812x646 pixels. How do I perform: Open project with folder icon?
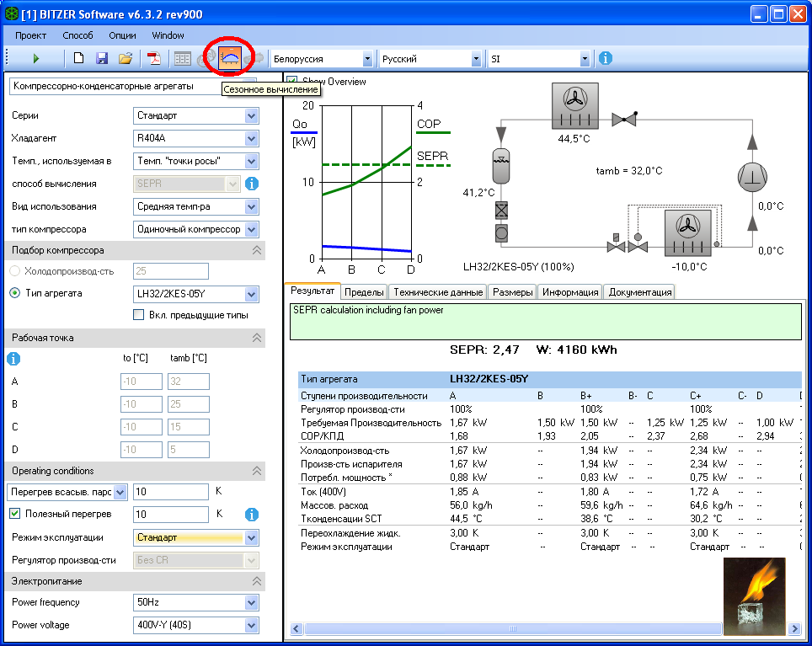coord(126,58)
